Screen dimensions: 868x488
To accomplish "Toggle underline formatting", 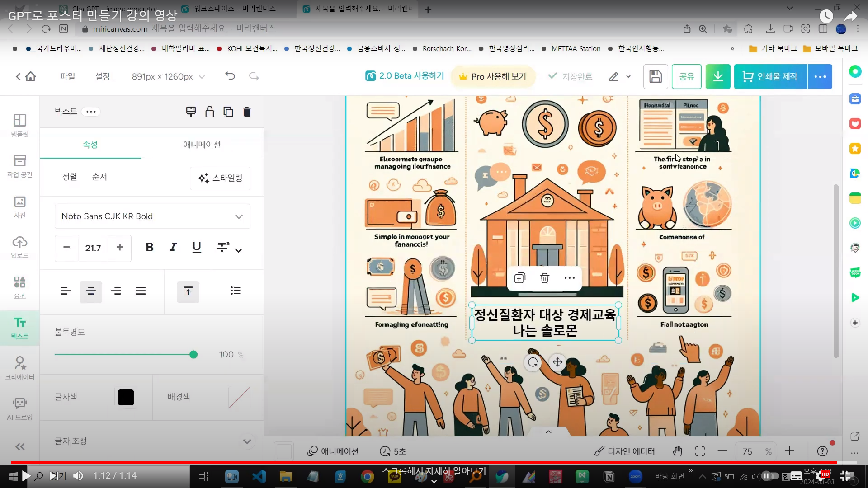I will 197,247.
